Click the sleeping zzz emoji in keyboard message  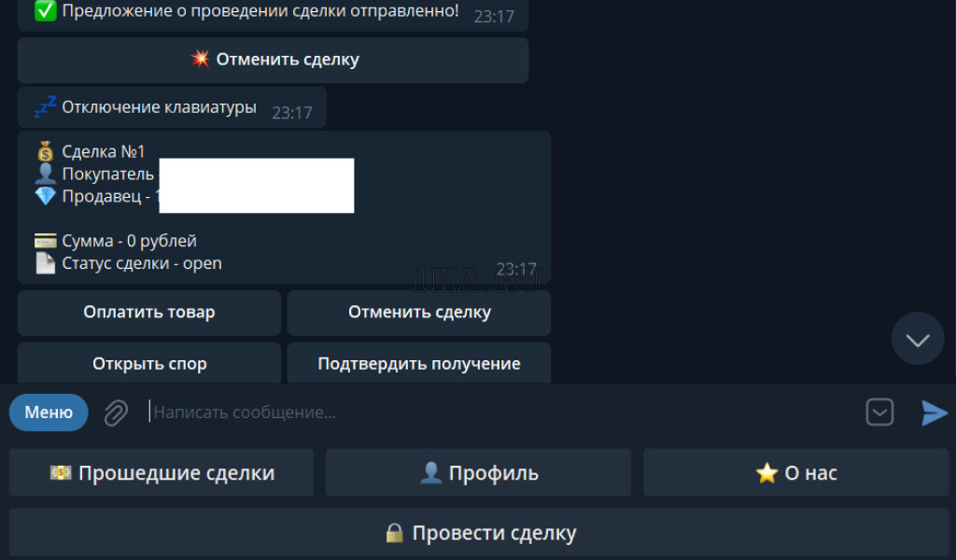tap(45, 107)
